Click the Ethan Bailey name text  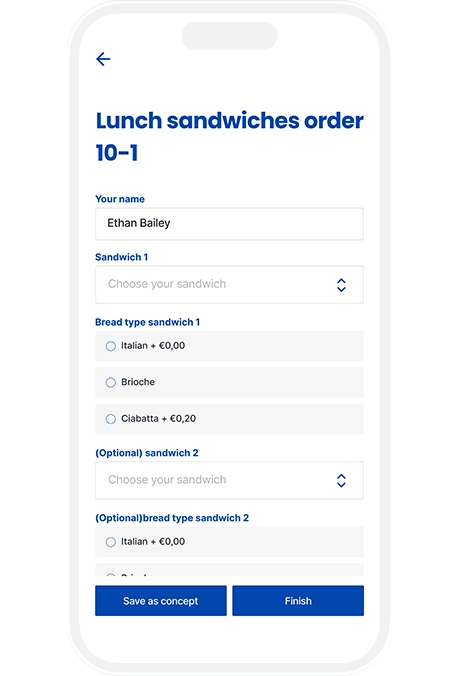pos(139,223)
